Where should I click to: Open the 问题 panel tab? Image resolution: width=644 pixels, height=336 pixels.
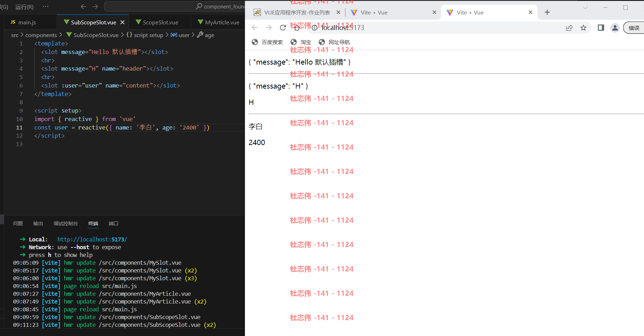18,223
